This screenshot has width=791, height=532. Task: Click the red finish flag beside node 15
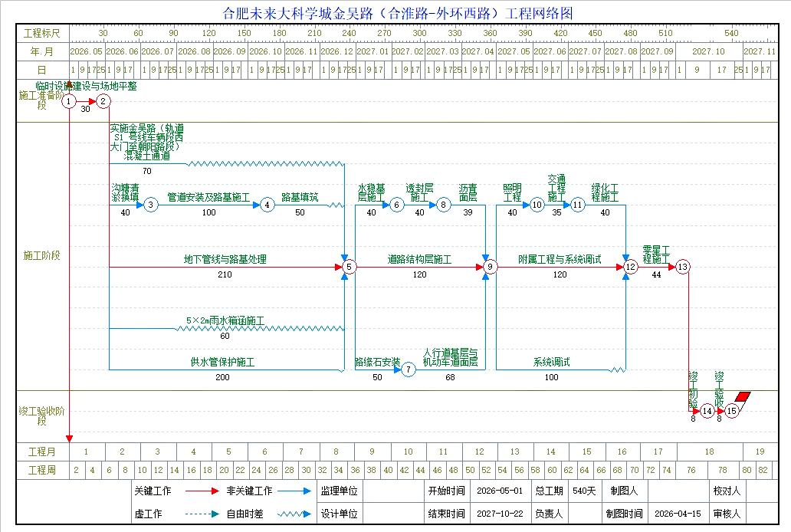[x=743, y=397]
